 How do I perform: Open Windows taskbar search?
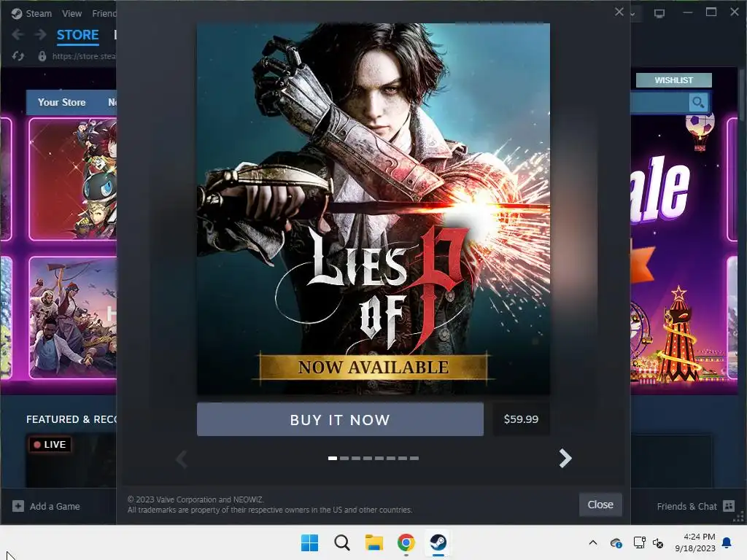point(341,542)
